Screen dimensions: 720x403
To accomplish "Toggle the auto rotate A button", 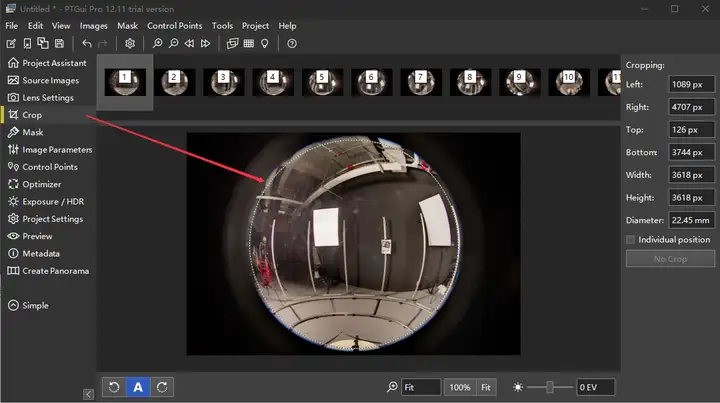I will [138, 387].
